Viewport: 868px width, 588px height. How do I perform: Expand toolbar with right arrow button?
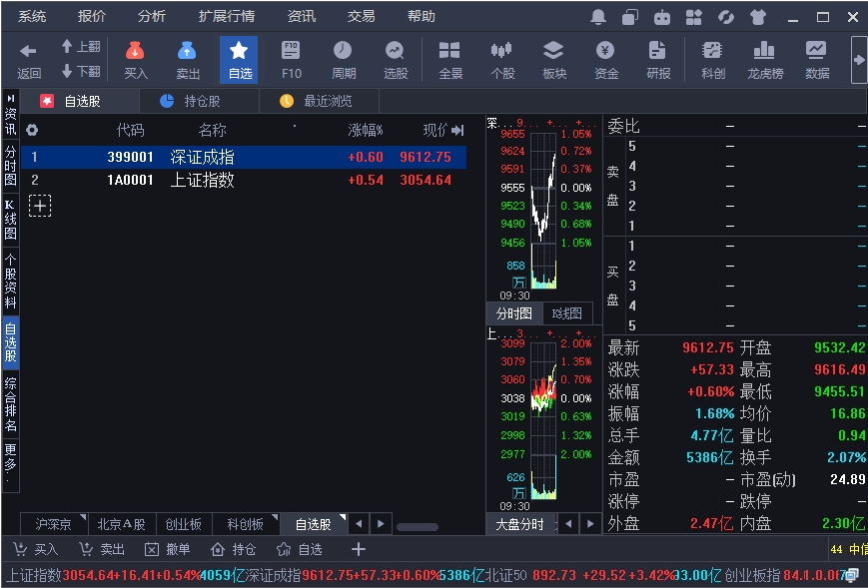859,59
